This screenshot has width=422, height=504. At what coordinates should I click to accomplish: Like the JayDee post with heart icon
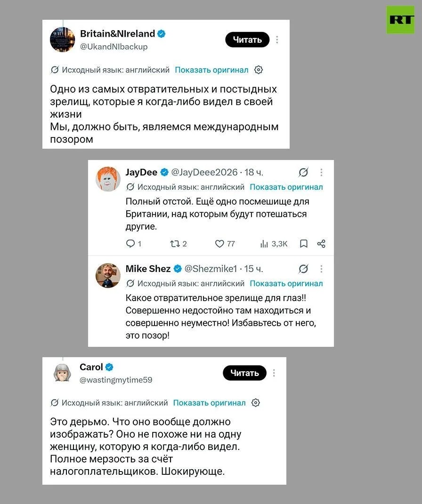219,244
